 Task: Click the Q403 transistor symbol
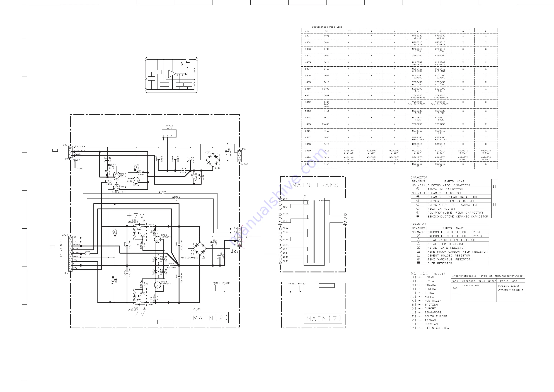click(158, 239)
